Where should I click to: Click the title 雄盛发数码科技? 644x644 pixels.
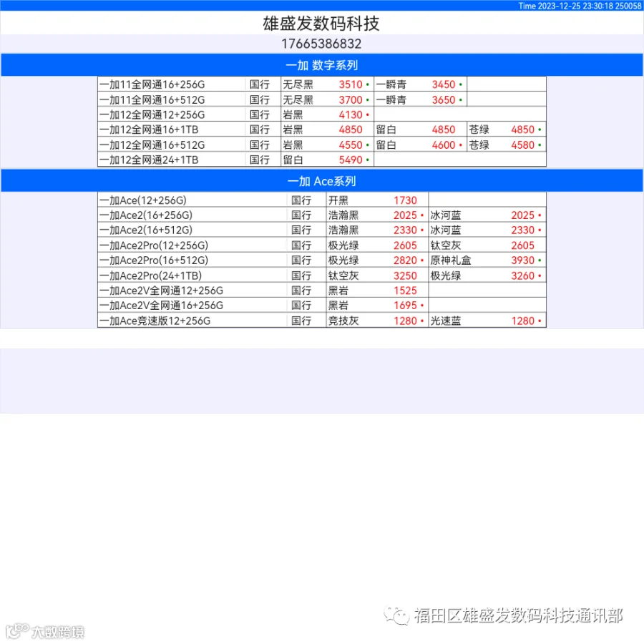[x=321, y=24]
